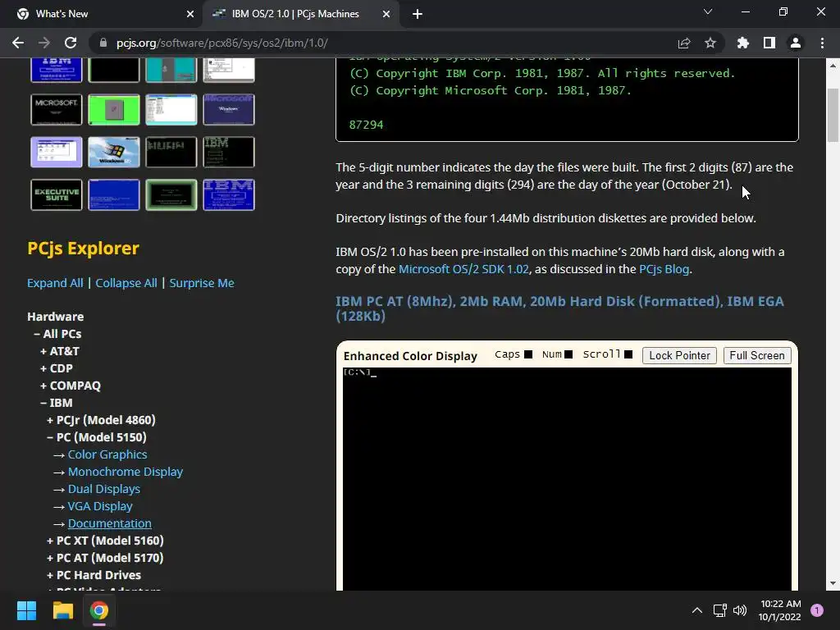The image size is (840, 630).
Task: Open the PCjs Blog link
Action: coord(664,269)
